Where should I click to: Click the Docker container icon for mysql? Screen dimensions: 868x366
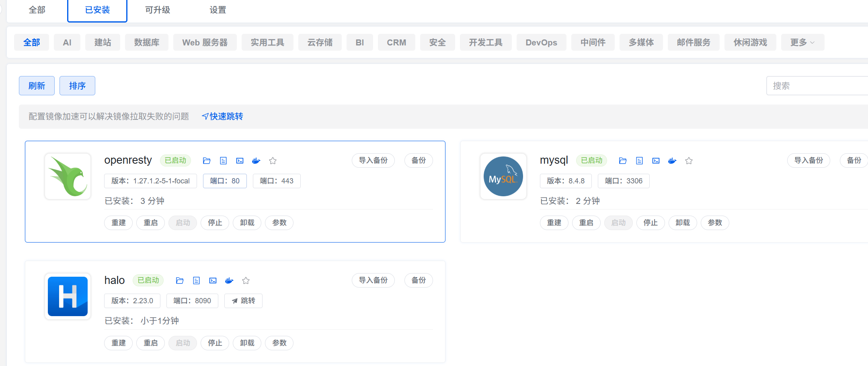[x=672, y=161]
